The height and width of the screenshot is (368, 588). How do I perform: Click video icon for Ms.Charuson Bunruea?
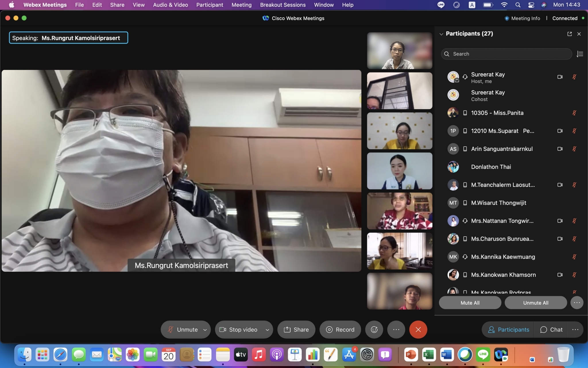[x=560, y=239]
